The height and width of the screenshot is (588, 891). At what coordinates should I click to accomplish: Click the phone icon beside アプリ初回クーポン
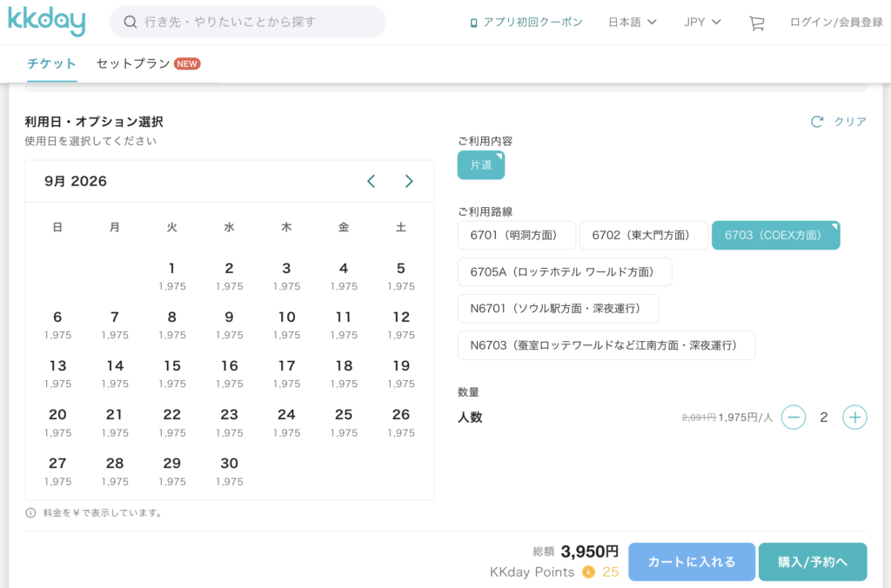[x=473, y=23]
